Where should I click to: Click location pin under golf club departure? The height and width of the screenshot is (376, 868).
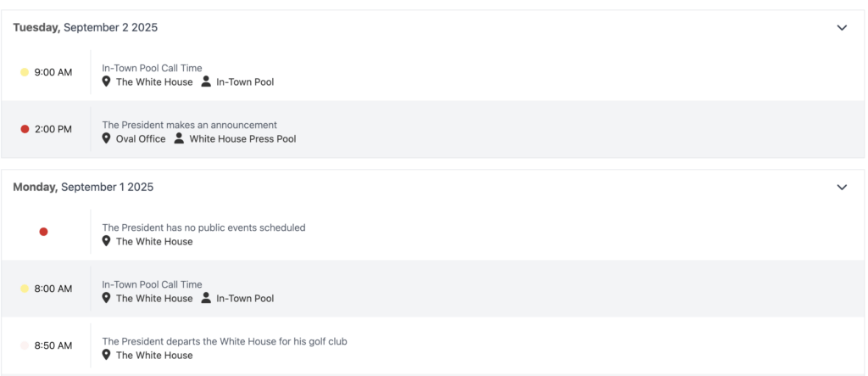[x=107, y=355]
